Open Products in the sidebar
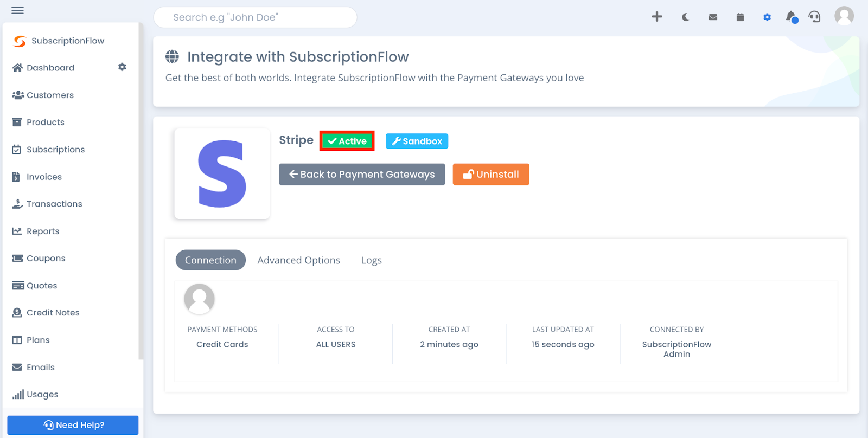Viewport: 868px width, 438px height. (38, 122)
